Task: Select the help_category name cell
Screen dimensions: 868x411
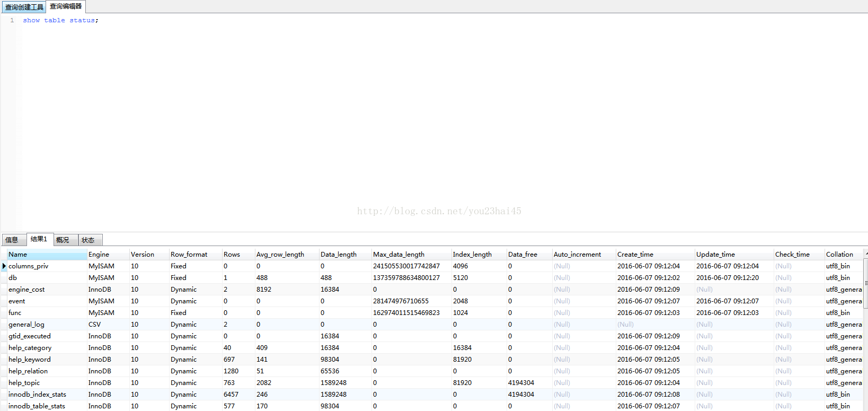Action: [47, 348]
